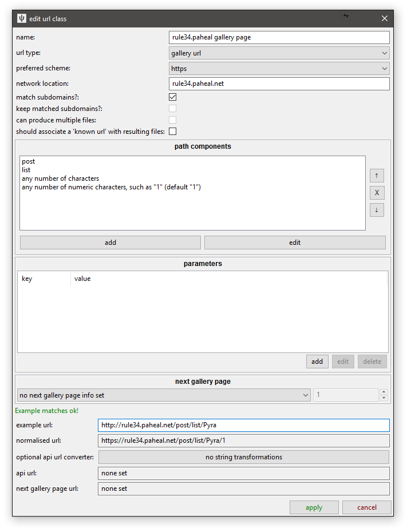The image size is (407, 532).
Task: Increase the next gallery page number spinner
Action: 384,391
